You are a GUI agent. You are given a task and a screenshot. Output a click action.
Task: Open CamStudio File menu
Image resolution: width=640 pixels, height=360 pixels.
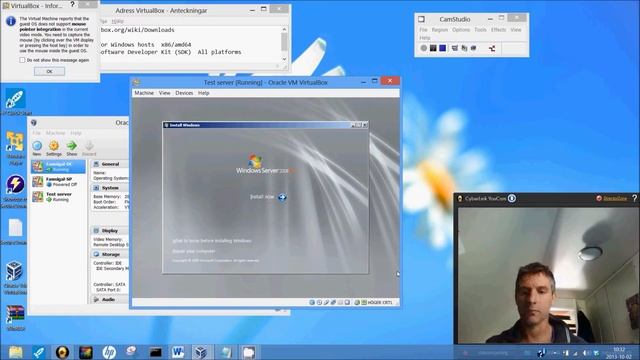[x=423, y=30]
